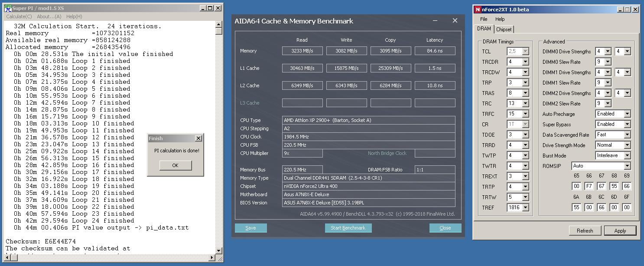Screen dimensions: 644x266
Task: Open the Help menu in nForce2XT
Action: (500, 19)
